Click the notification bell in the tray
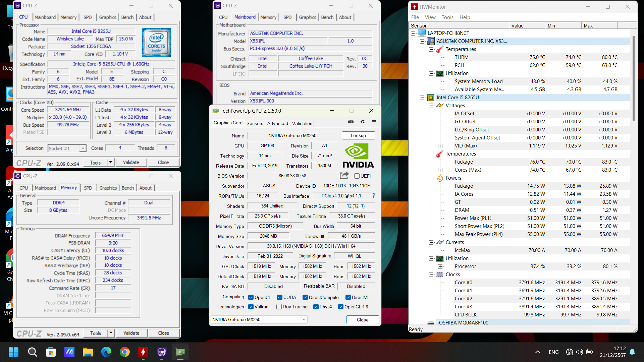The image size is (644, 362). pyautogui.click(x=632, y=352)
